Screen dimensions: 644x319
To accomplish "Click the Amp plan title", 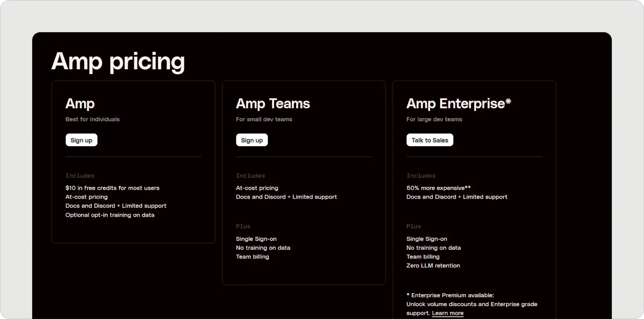I will pos(80,104).
